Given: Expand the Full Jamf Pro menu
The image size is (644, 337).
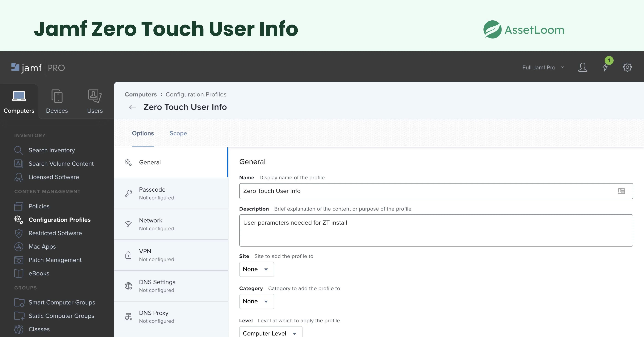Looking at the screenshot, I should click(543, 67).
